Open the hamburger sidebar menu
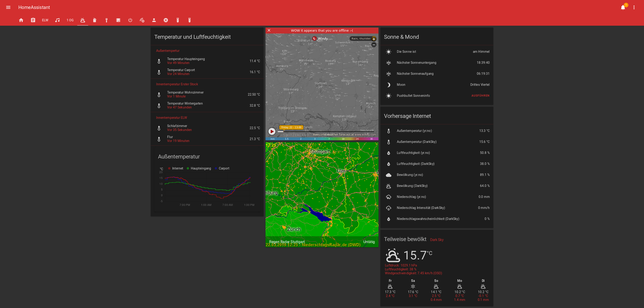 pos(8,8)
